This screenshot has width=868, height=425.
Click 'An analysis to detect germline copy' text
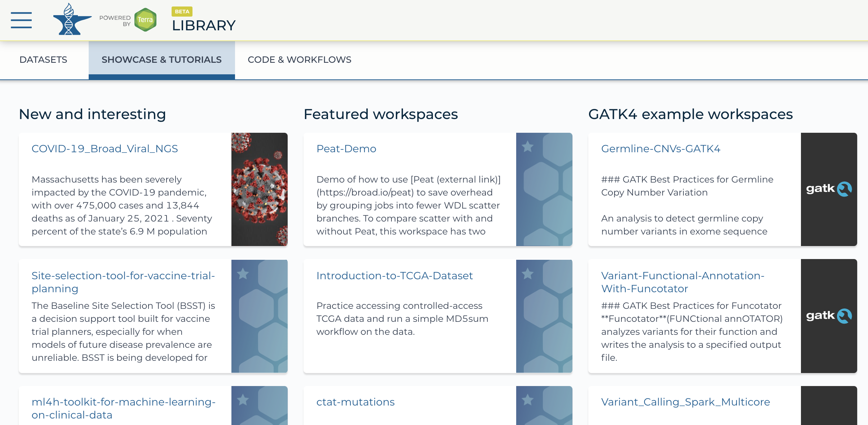click(684, 225)
